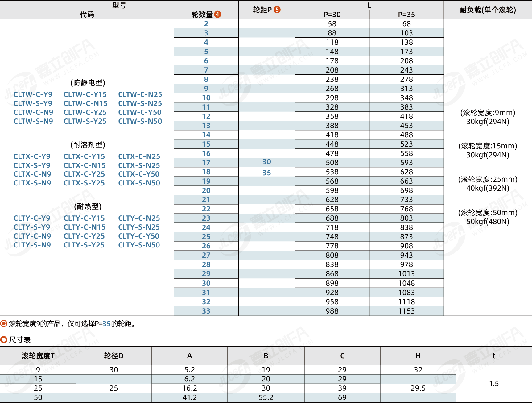The width and height of the screenshot is (532, 403).
Task: Click the orange ring before 尺寸表
Action: (4, 339)
